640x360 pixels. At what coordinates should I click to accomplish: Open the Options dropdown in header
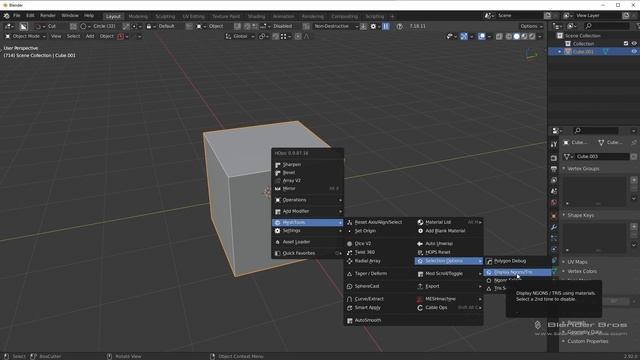click(531, 26)
